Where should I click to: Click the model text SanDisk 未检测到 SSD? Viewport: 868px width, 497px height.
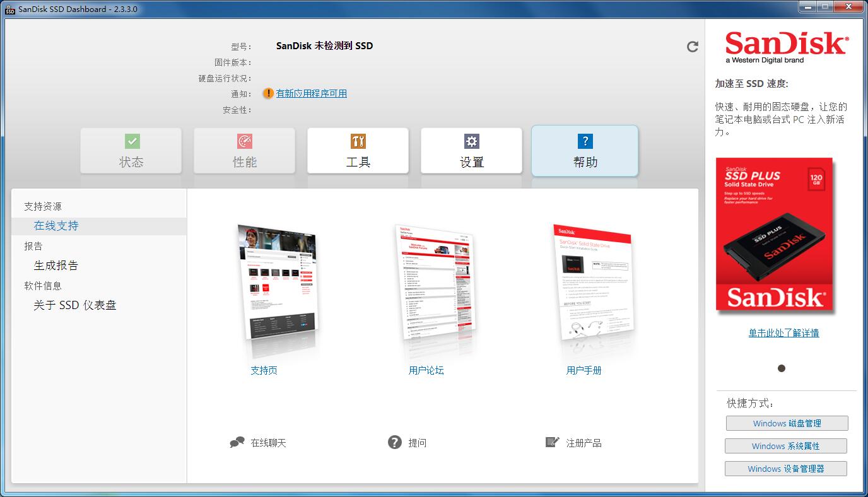[x=324, y=45]
